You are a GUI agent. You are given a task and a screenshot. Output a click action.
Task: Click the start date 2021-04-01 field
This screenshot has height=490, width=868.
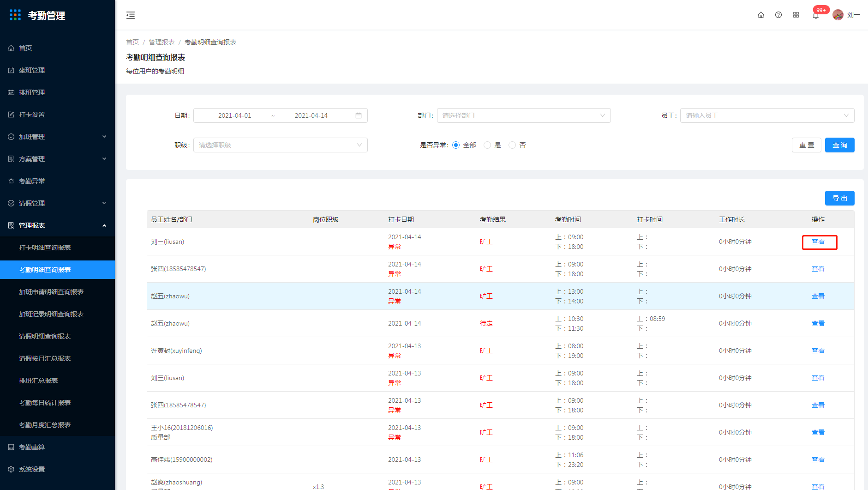coord(234,115)
